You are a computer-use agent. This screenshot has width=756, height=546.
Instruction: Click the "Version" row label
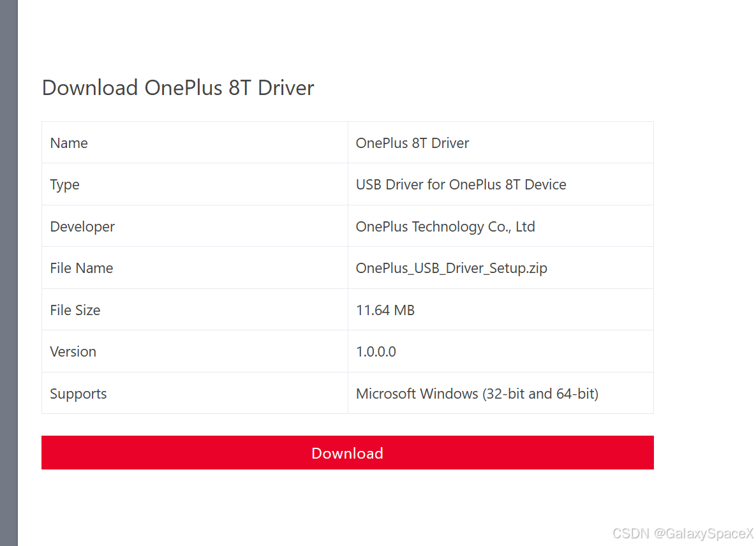coord(73,352)
